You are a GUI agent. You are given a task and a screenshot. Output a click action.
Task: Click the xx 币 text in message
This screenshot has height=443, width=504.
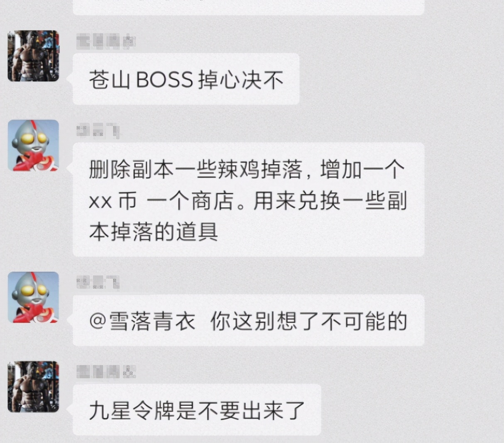coord(113,202)
